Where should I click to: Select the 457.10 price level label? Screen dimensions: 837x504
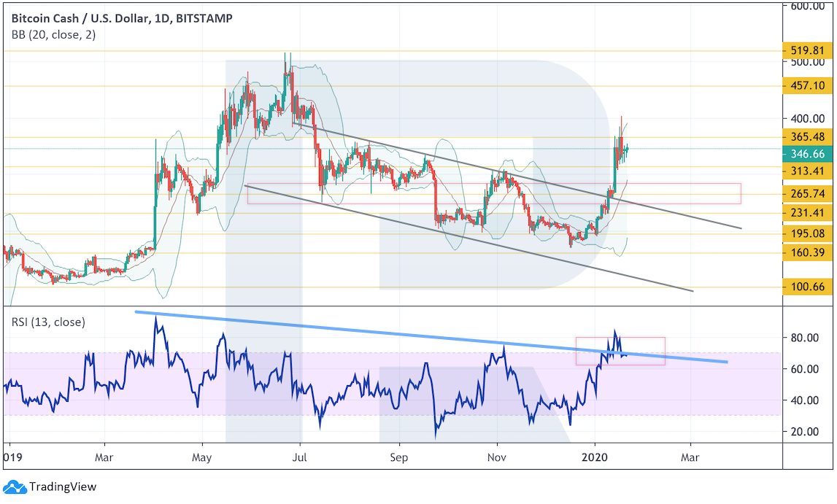point(808,85)
